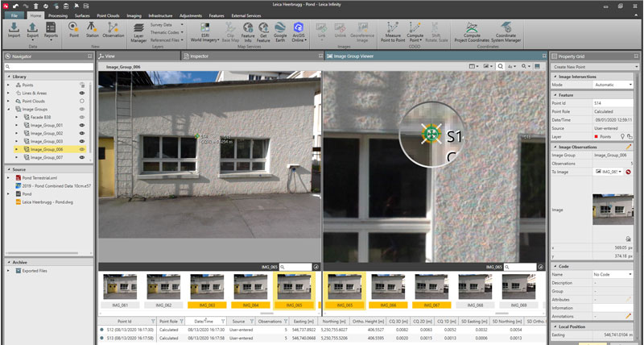This screenshot has height=345, width=644.
Task: Click Measure Point to Point tool
Action: [394, 31]
